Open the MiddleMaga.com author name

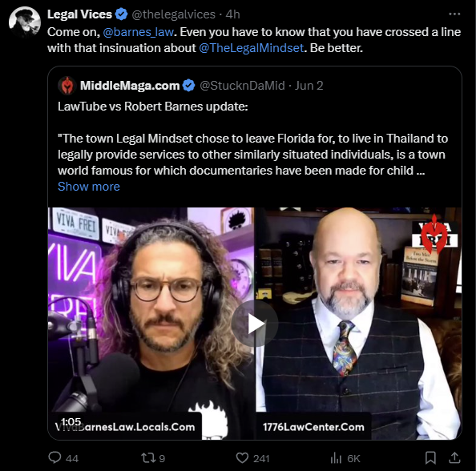pos(130,86)
